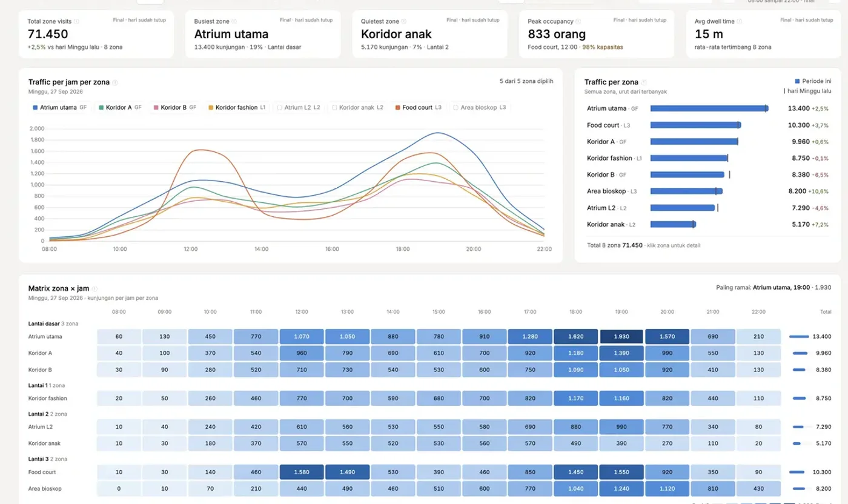Click Koridor B 13:00 cell 730
The height and width of the screenshot is (504, 848).
pyautogui.click(x=347, y=370)
